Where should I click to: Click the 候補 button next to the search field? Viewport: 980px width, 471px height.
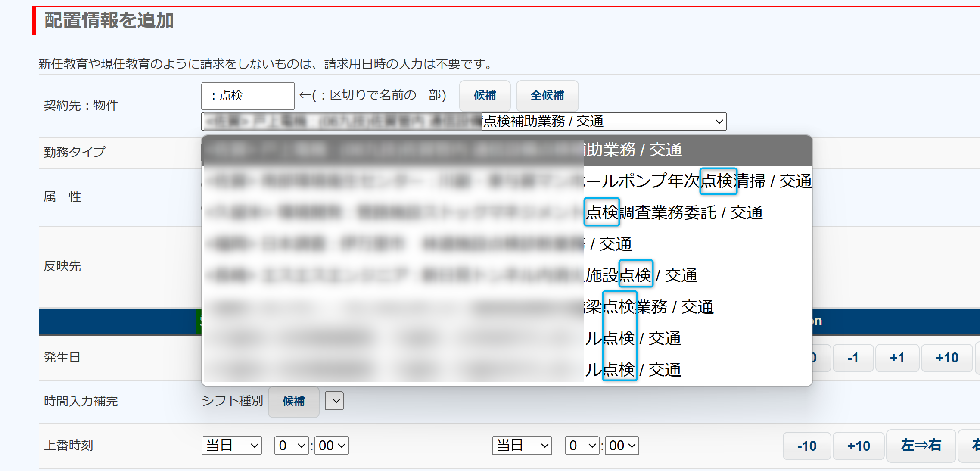[485, 95]
